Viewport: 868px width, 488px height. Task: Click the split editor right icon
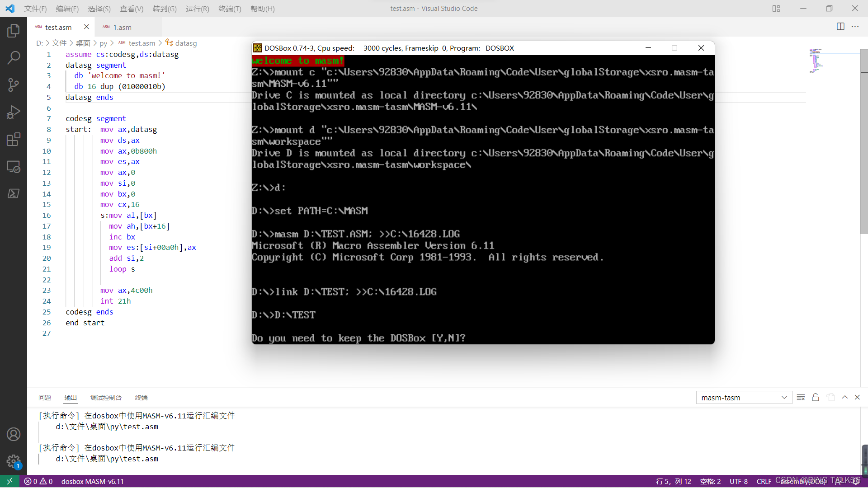click(x=840, y=27)
